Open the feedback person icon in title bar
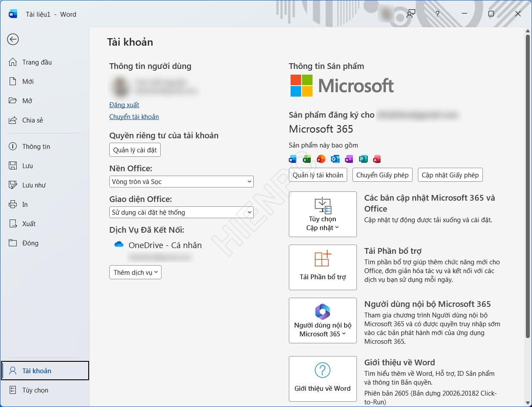Viewport: 532px width, 407px height. tap(411, 14)
